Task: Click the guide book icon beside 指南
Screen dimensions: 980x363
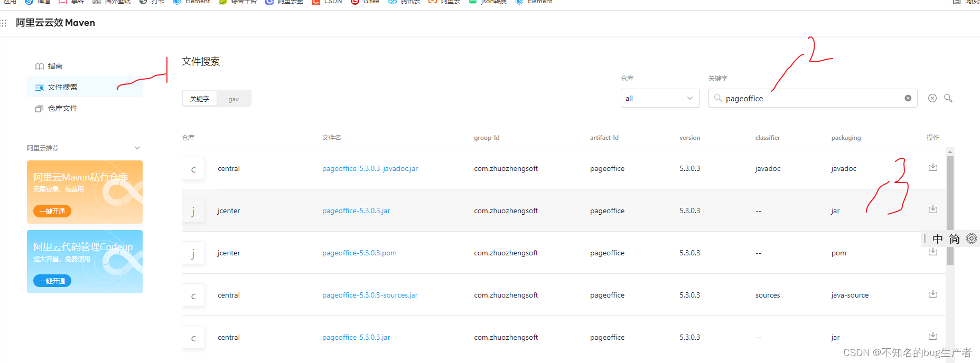Action: pos(40,66)
